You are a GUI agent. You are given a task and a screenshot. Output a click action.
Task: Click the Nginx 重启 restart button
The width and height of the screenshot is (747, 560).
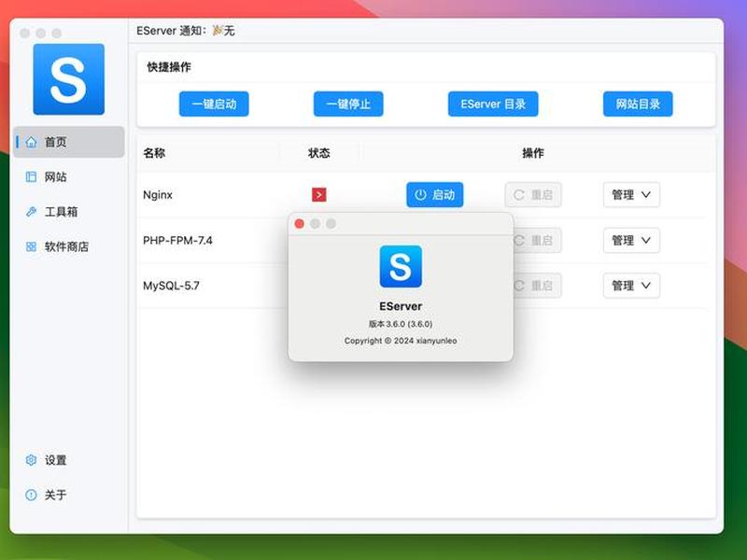533,195
